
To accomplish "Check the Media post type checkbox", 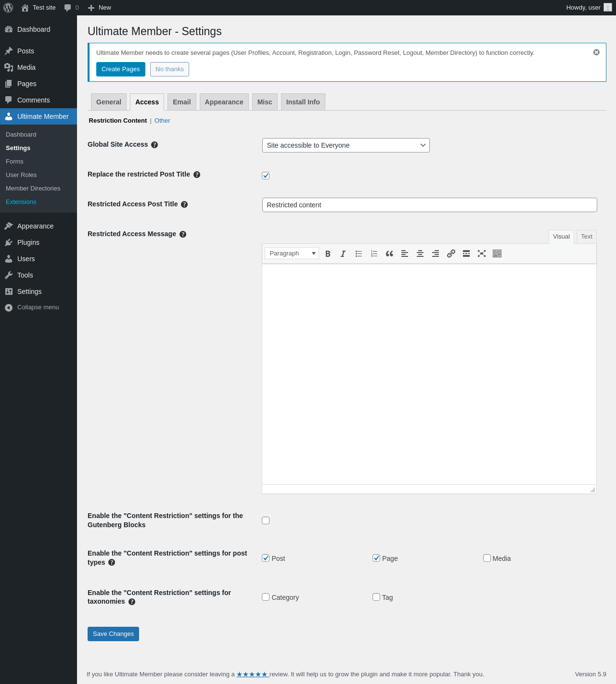I will pyautogui.click(x=487, y=558).
